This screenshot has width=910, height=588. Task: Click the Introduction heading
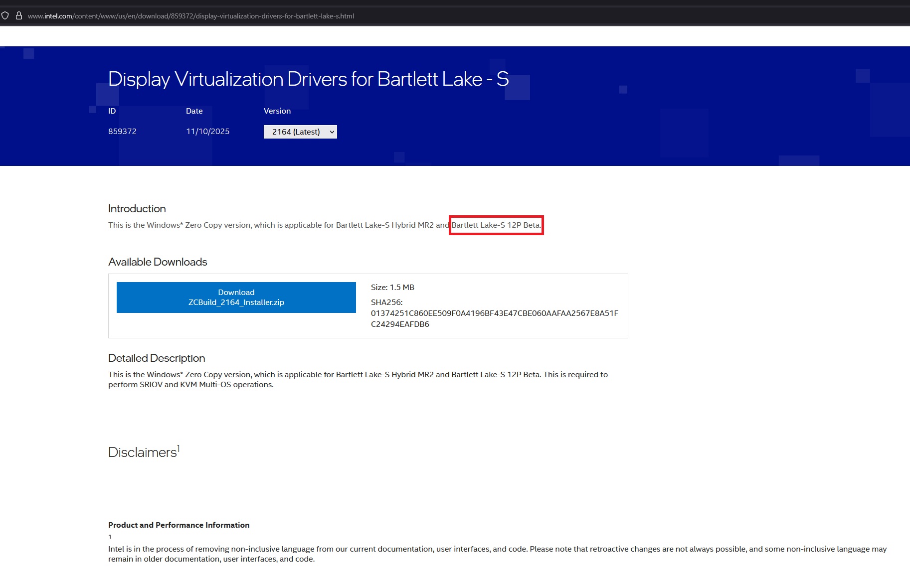tap(137, 209)
